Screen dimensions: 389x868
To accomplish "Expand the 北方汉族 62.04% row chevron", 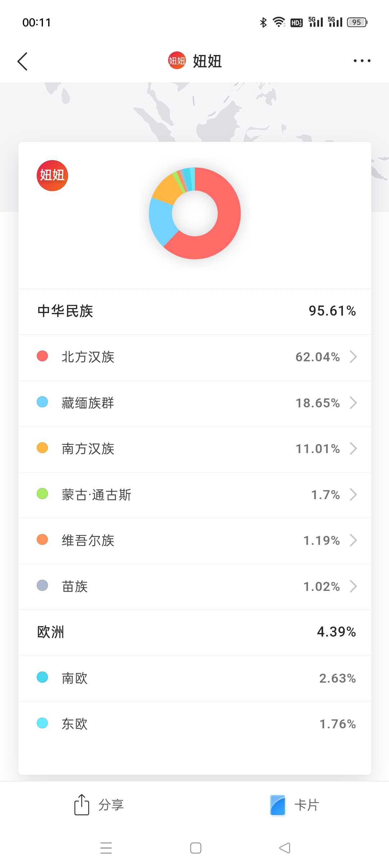I will coord(353,357).
